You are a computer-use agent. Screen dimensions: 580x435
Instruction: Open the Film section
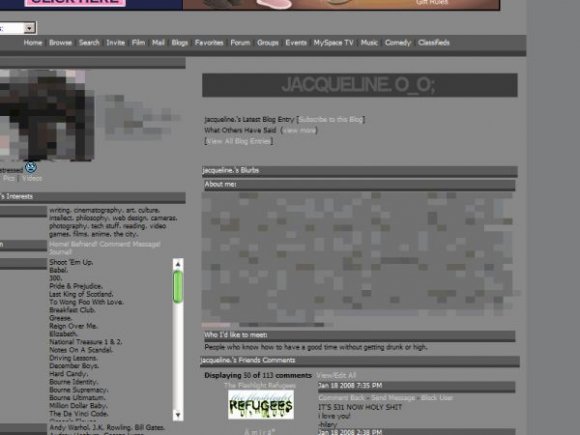pos(138,43)
